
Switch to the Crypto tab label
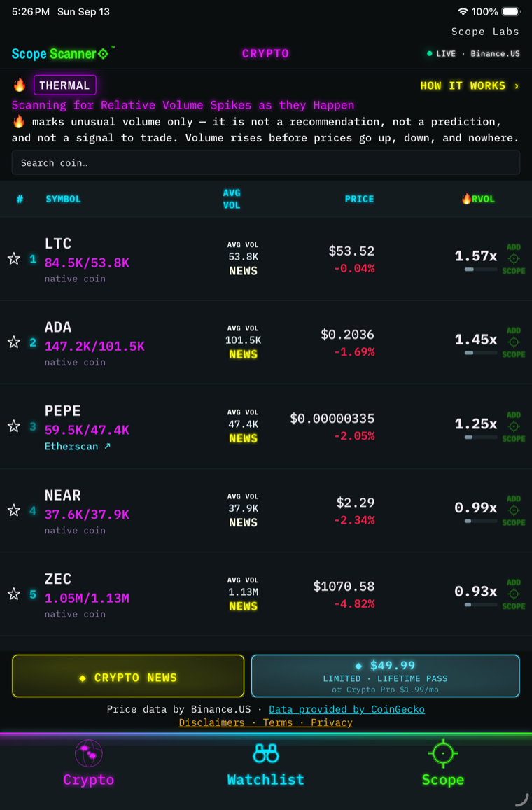[x=89, y=779]
